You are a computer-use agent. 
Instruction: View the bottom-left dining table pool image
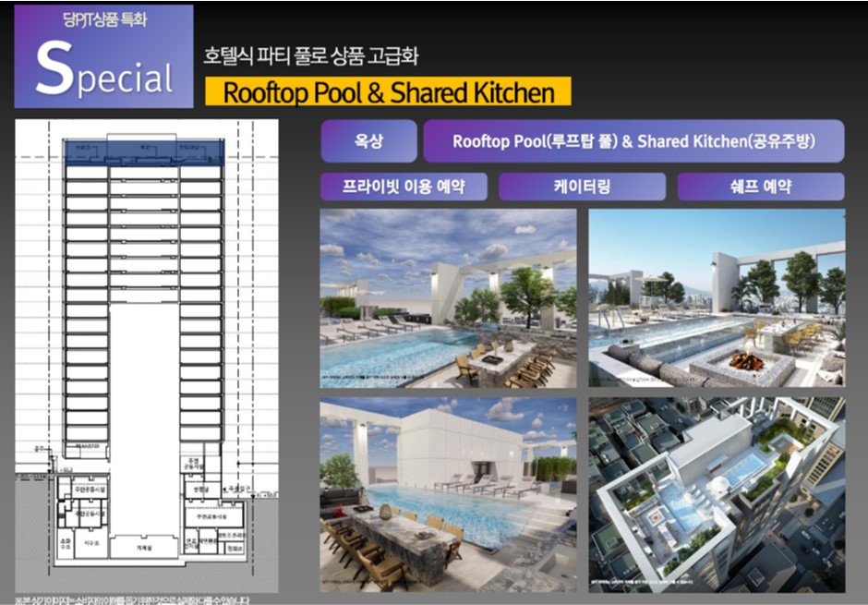[x=448, y=494]
